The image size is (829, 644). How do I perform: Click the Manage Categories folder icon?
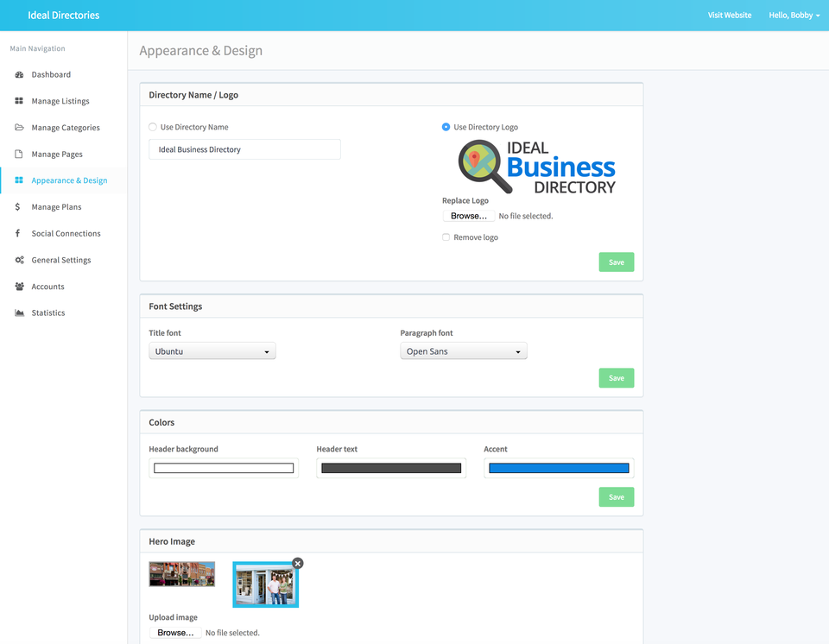(19, 128)
